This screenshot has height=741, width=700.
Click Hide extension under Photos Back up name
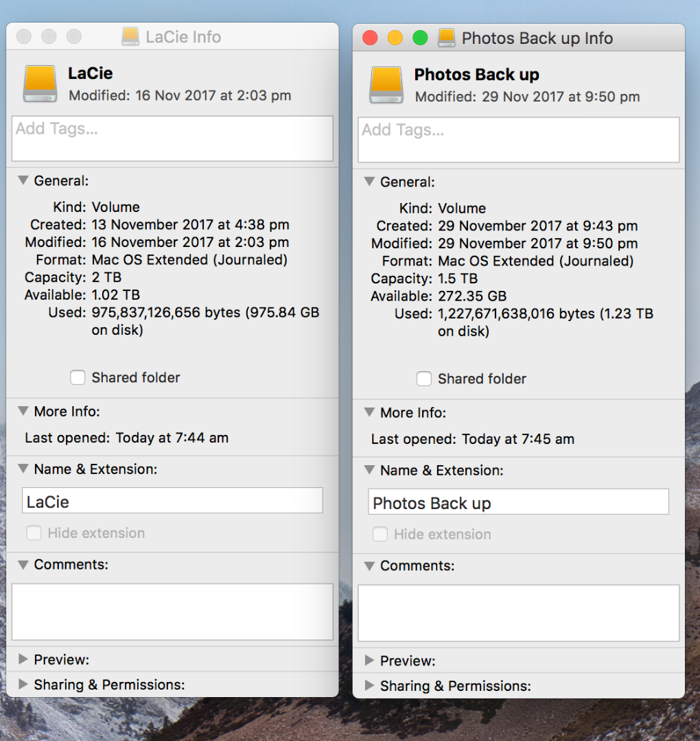click(380, 534)
